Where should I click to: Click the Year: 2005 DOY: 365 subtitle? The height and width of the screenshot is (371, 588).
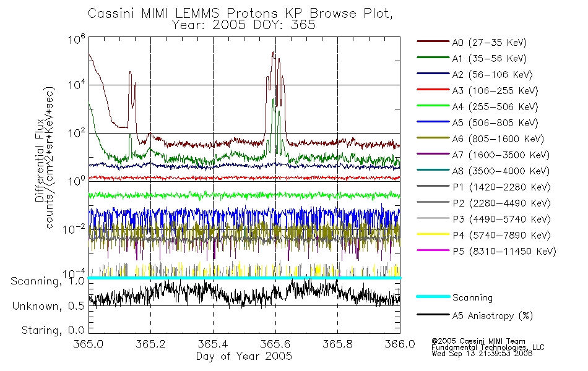click(x=244, y=25)
